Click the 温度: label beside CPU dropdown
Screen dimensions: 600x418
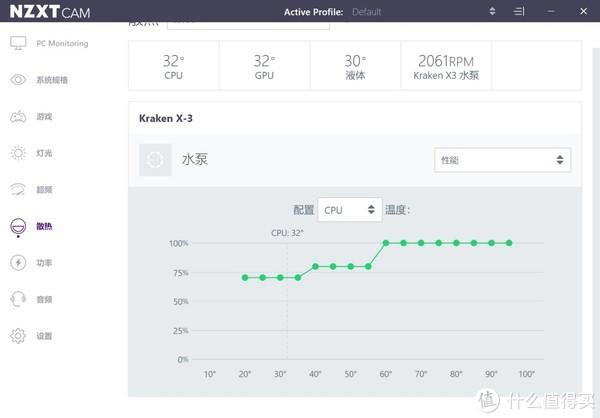[x=398, y=210]
